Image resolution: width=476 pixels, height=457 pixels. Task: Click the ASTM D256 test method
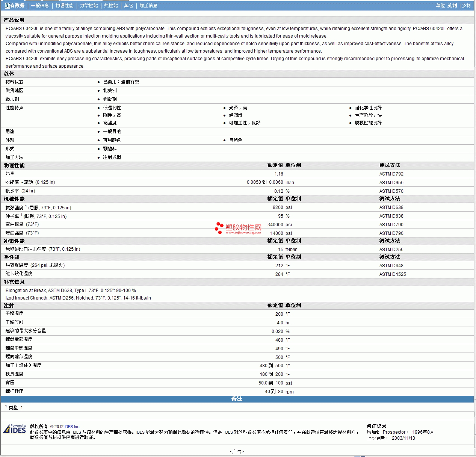coord(391,250)
